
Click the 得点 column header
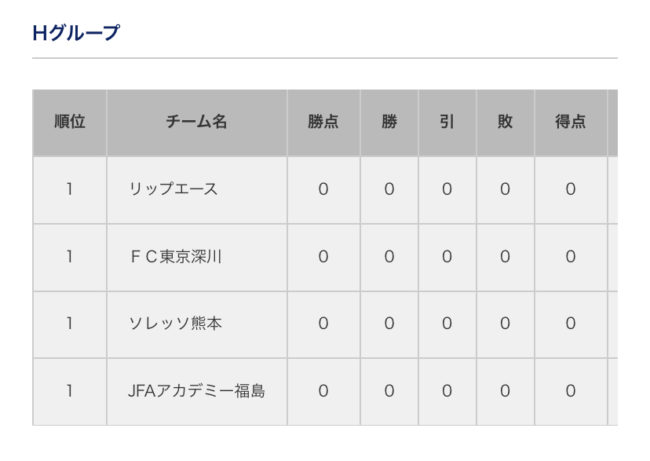tap(570, 122)
